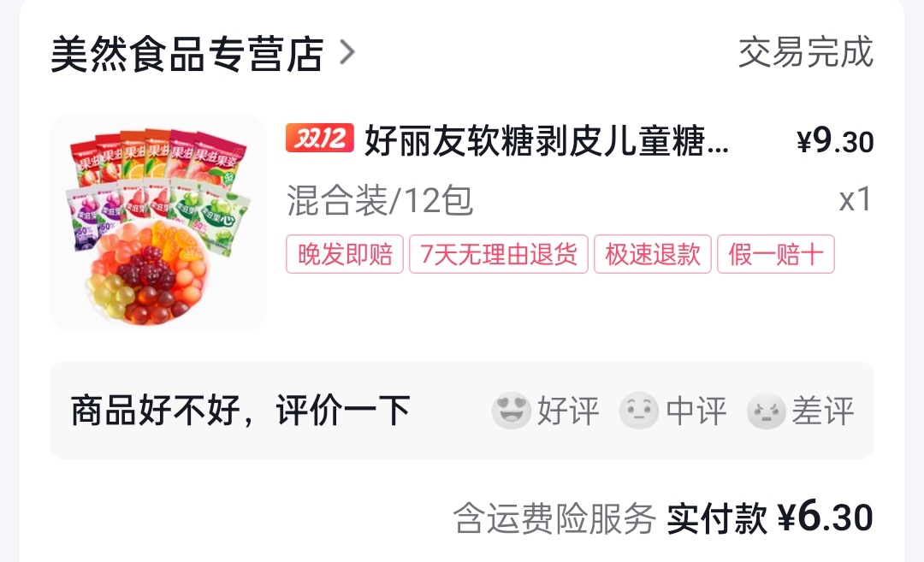The width and height of the screenshot is (924, 562).
Task: Open the gummy candy product thumbnail
Action: 158,222
